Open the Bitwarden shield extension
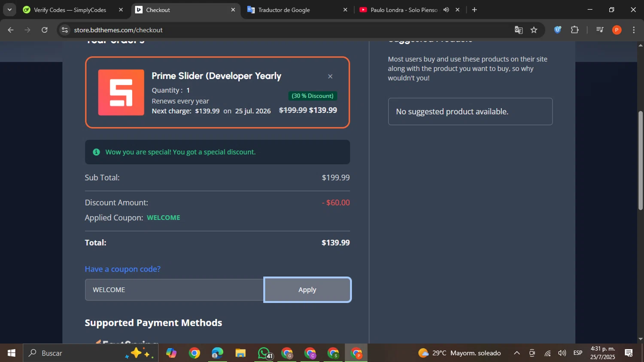Image resolution: width=644 pixels, height=362 pixels. [558, 30]
